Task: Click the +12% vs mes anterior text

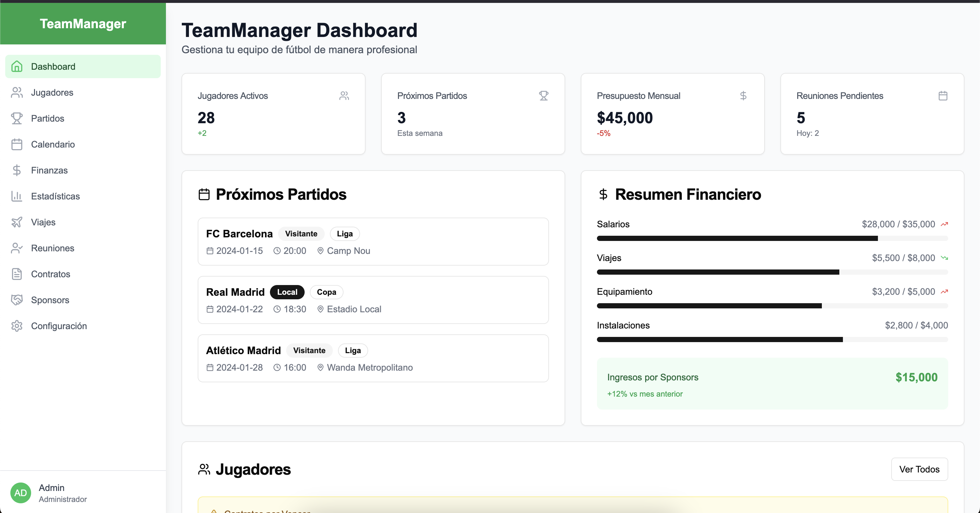Action: tap(645, 394)
